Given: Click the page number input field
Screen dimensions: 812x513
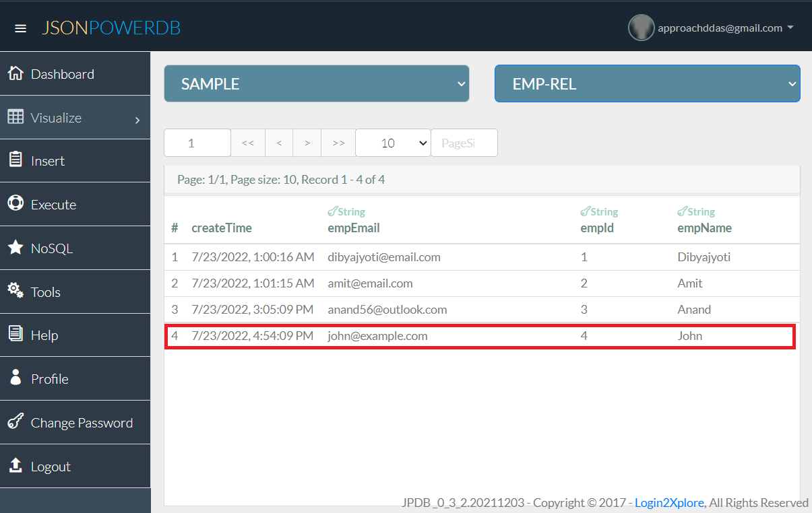Looking at the screenshot, I should pyautogui.click(x=197, y=142).
